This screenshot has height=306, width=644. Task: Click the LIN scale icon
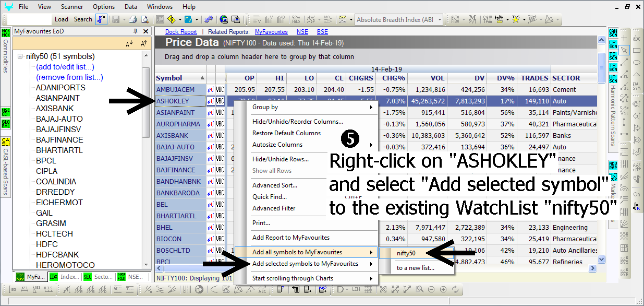click(x=356, y=289)
